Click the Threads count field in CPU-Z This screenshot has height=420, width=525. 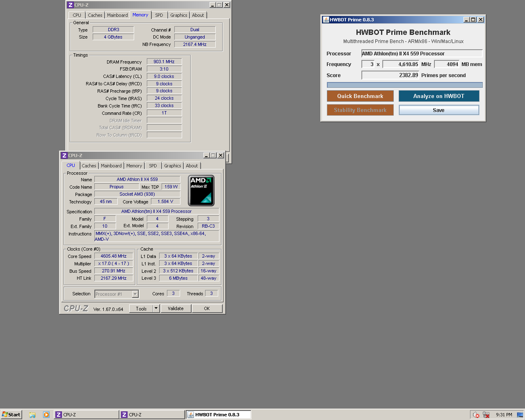tap(211, 293)
